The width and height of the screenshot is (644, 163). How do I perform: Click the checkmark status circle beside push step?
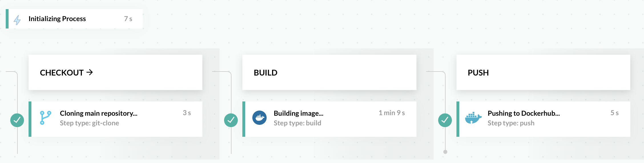(445, 120)
